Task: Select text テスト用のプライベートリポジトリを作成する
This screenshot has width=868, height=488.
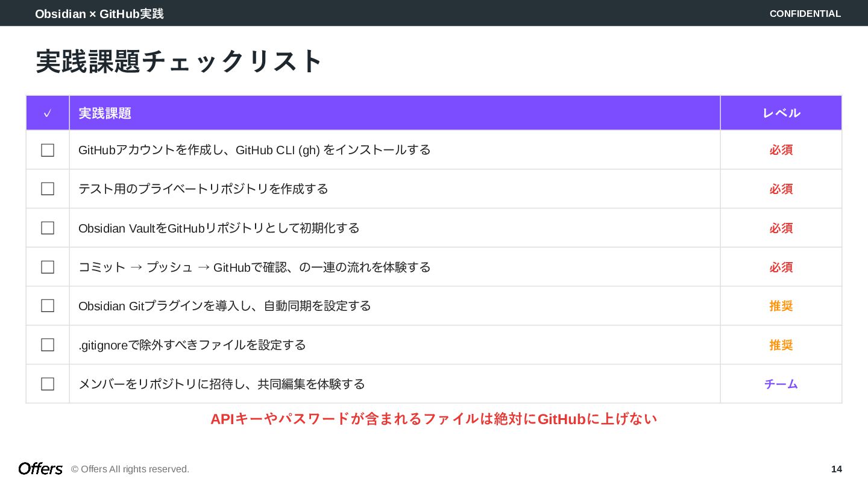Action: click(x=203, y=189)
